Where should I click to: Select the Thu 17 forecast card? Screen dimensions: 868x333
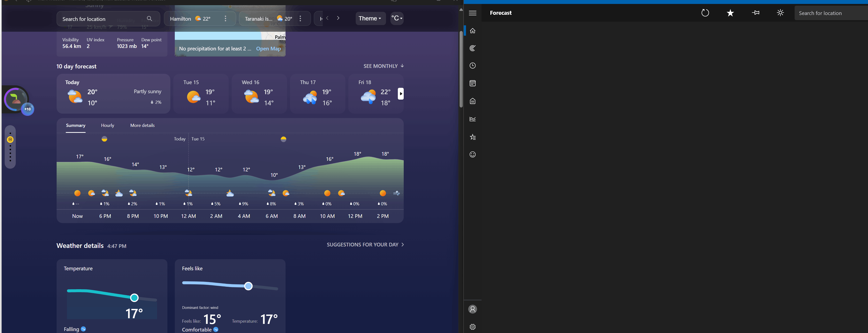coord(317,94)
